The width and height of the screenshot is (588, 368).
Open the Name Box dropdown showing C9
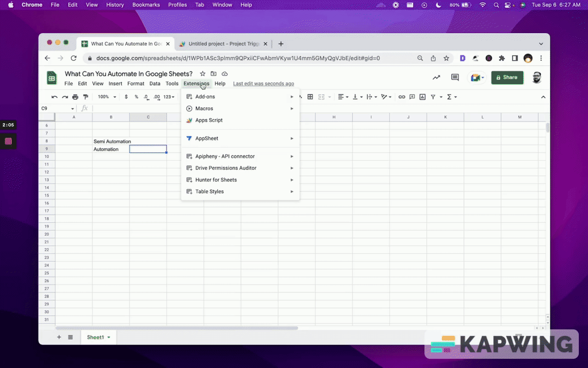73,109
